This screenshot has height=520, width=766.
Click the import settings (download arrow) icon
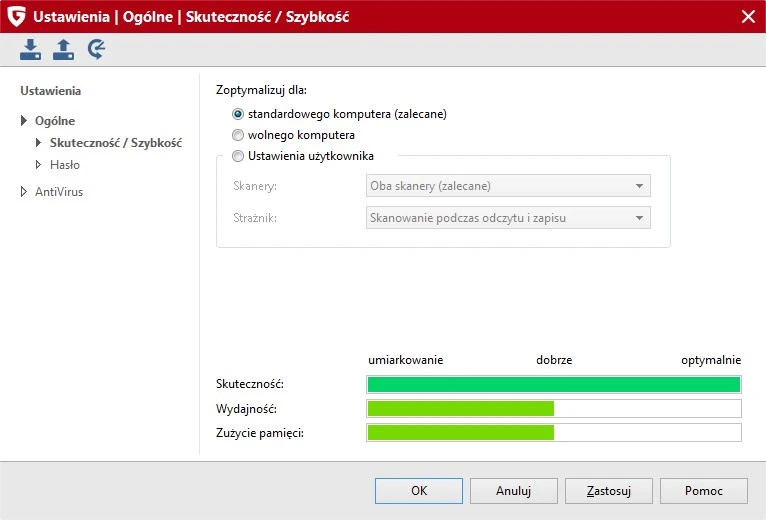click(x=31, y=49)
